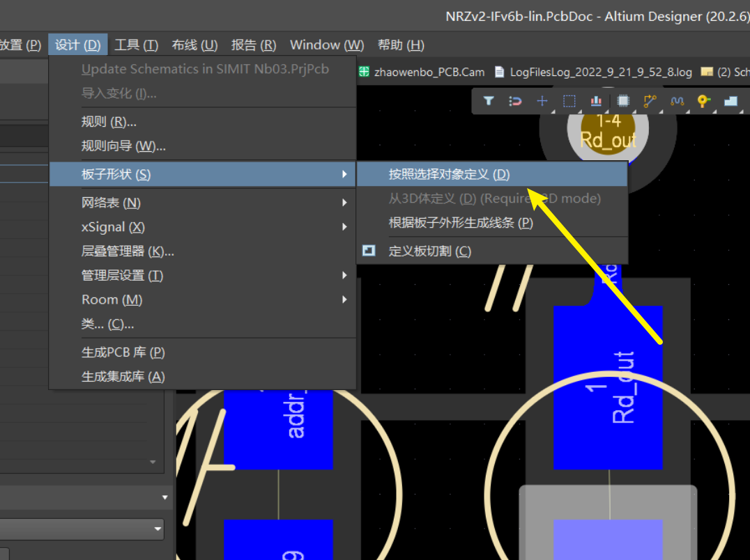
Task: Click the left panel scrollbar down arrow
Action: pyautogui.click(x=152, y=462)
